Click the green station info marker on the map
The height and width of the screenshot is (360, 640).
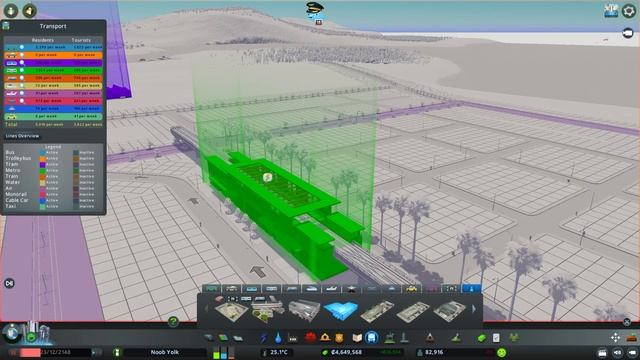click(267, 177)
